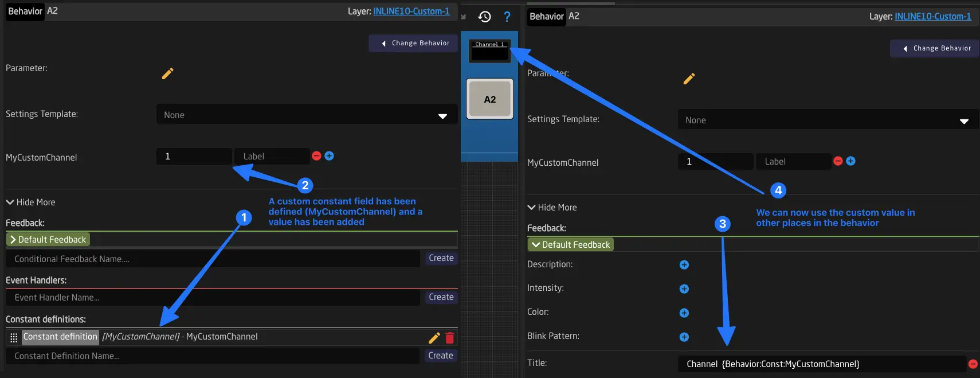Grab the Constant definition reorder handle
The image size is (980, 378).
pos(14,337)
